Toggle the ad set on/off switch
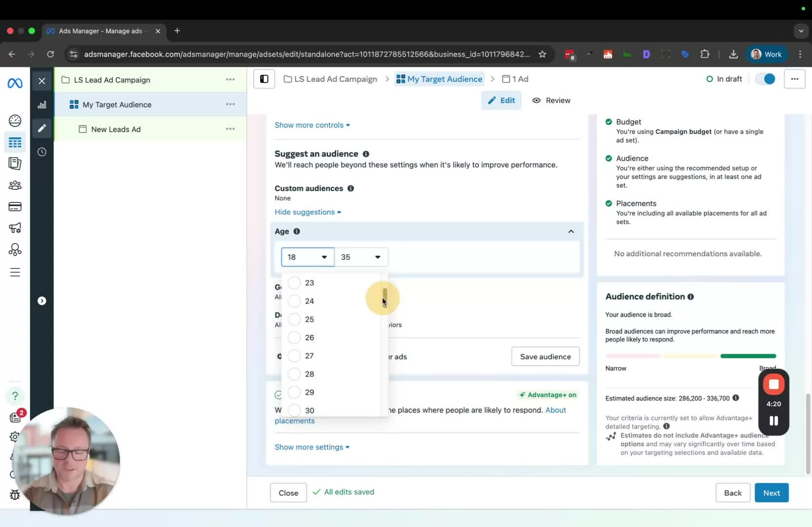Viewport: 812px width, 527px height. (x=765, y=79)
